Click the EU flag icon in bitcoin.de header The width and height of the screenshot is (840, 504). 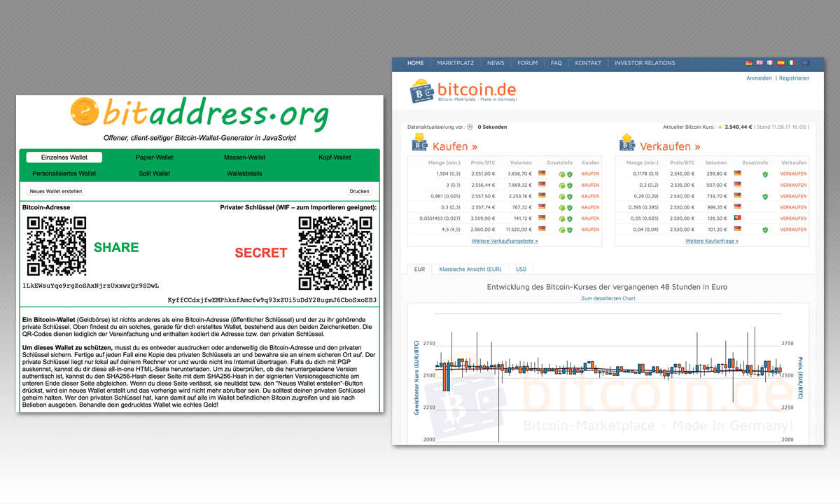tap(804, 63)
